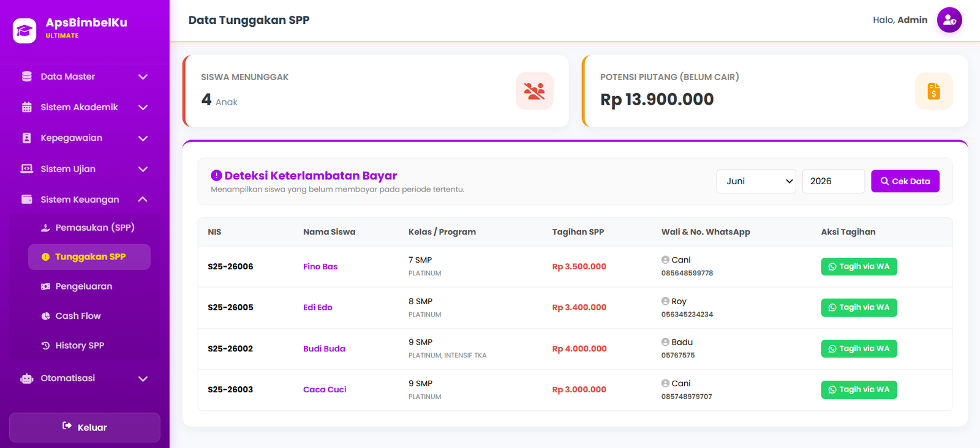The image size is (980, 448).
Task: Expand the Otomatisasi chevron
Action: 143,379
